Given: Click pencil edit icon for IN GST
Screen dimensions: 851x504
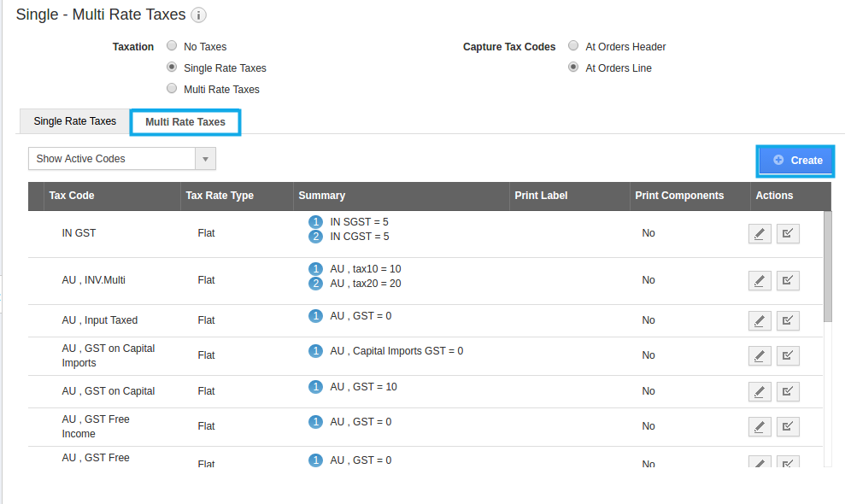Looking at the screenshot, I should tap(759, 233).
